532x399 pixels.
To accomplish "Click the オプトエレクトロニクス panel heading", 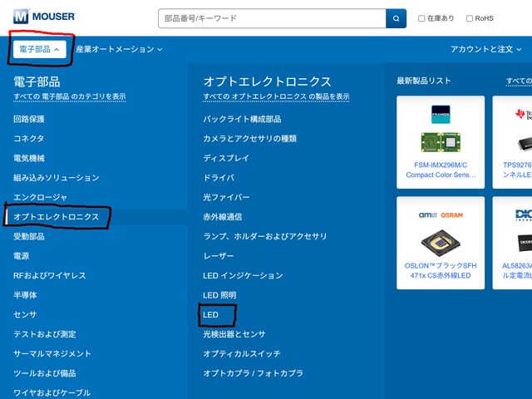I will tap(267, 81).
